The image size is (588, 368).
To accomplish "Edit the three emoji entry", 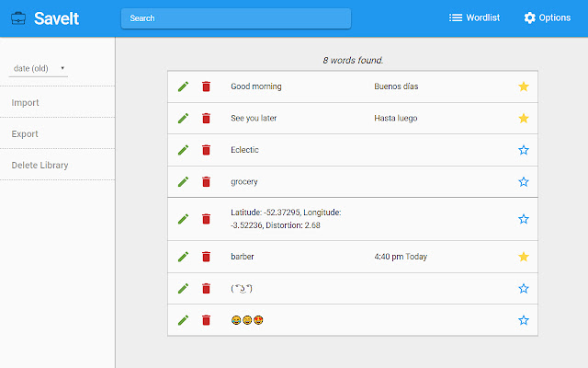I will tap(183, 320).
